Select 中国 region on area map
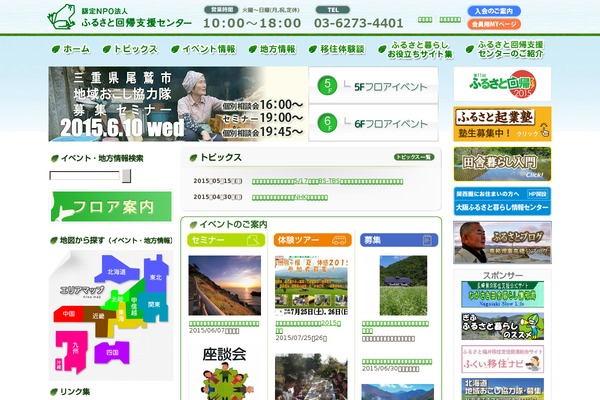The width and height of the screenshot is (600, 400). click(69, 314)
